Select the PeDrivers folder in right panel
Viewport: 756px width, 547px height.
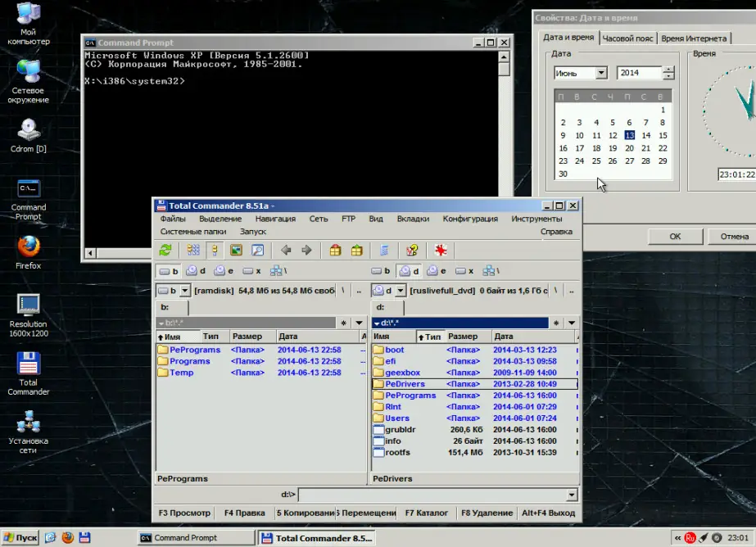click(x=475, y=384)
